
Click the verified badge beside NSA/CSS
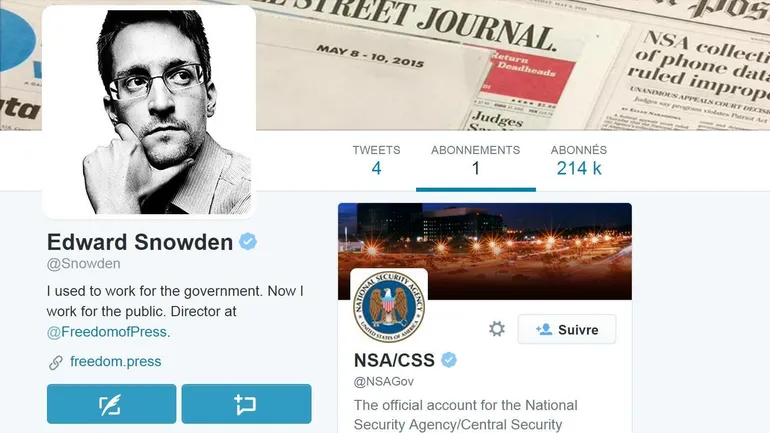448,360
